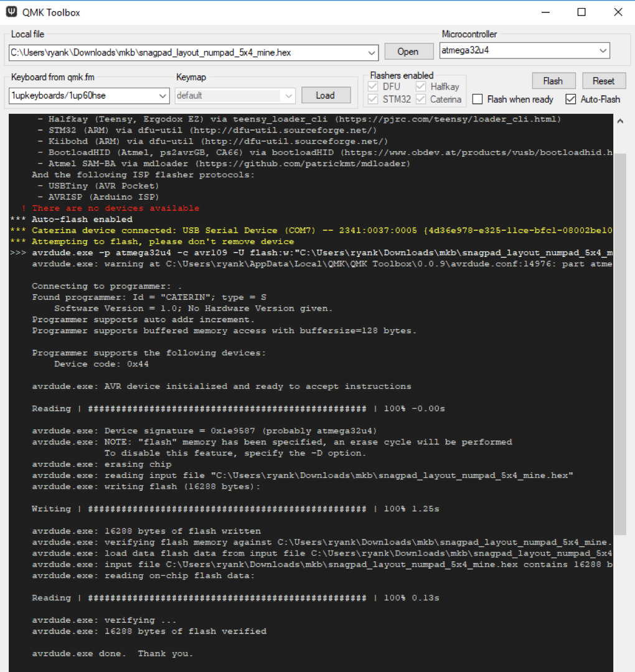This screenshot has width=635, height=672.
Task: Click 'Kiibohd (ARM) via dfu-util' log line
Action: click(x=218, y=141)
